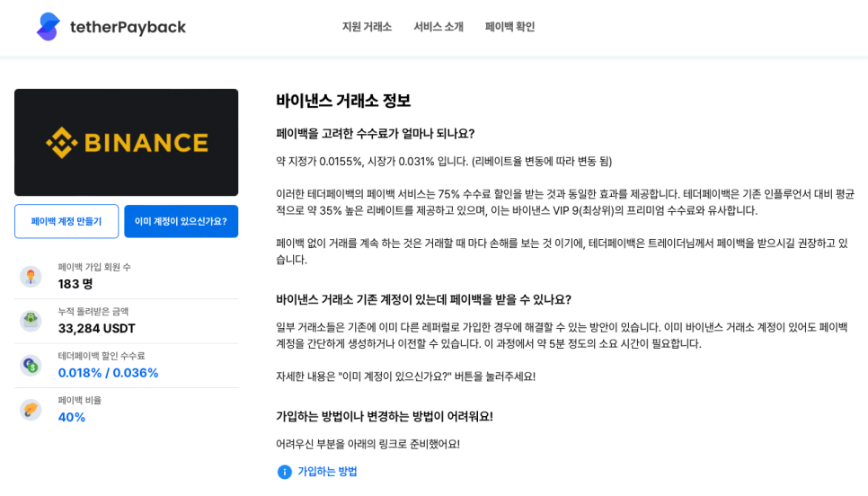Click the 자세한 내용은 button hint sentence
This screenshot has width=868, height=496.
tap(406, 376)
